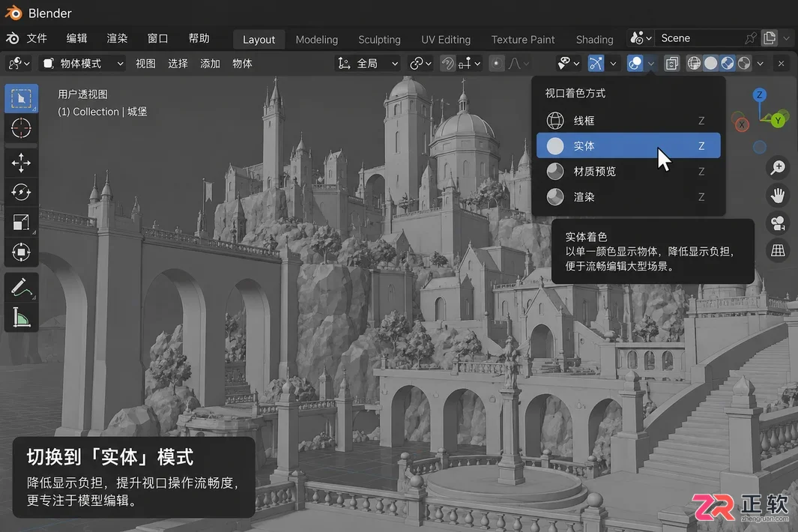This screenshot has height=532, width=798.
Task: Select the Select Box tool
Action: pyautogui.click(x=22, y=98)
